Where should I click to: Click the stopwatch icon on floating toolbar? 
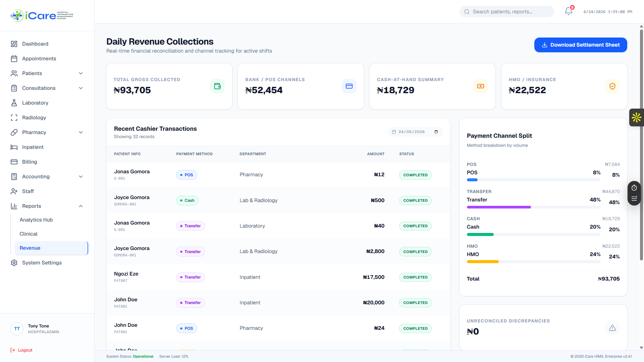coord(634,188)
